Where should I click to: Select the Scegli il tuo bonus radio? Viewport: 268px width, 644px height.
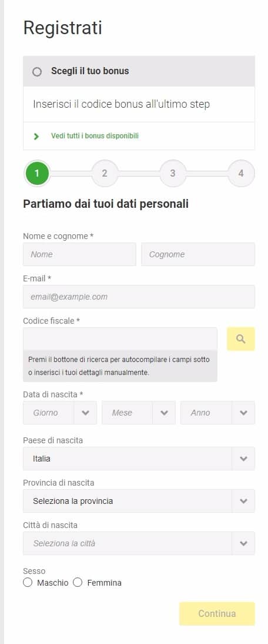tap(37, 71)
